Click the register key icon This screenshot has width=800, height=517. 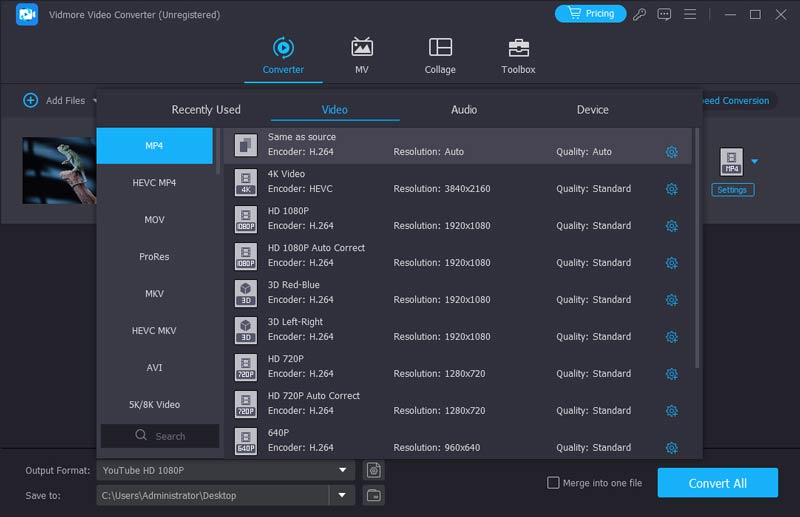coord(640,14)
